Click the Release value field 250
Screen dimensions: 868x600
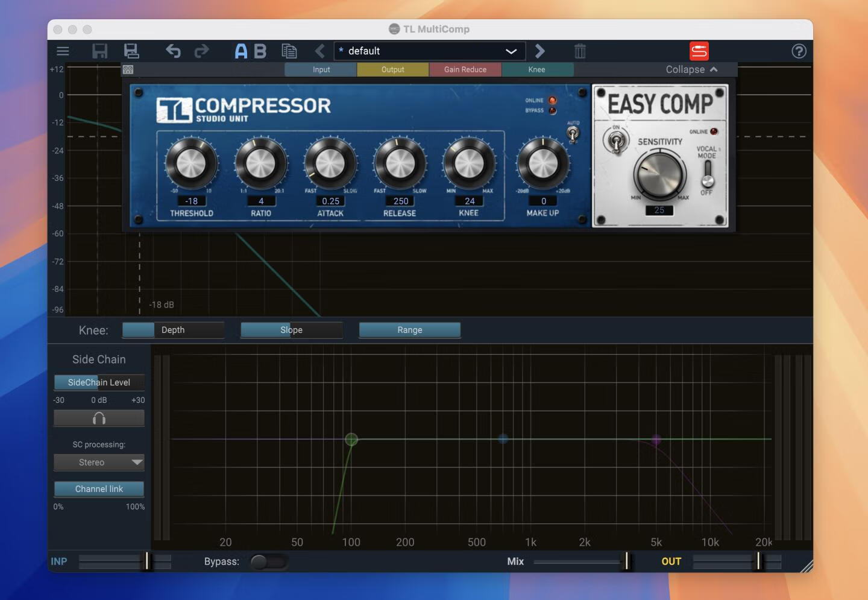tap(400, 201)
